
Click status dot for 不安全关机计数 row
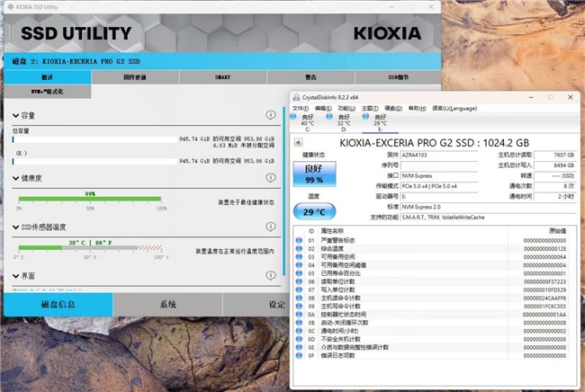pyautogui.click(x=299, y=339)
